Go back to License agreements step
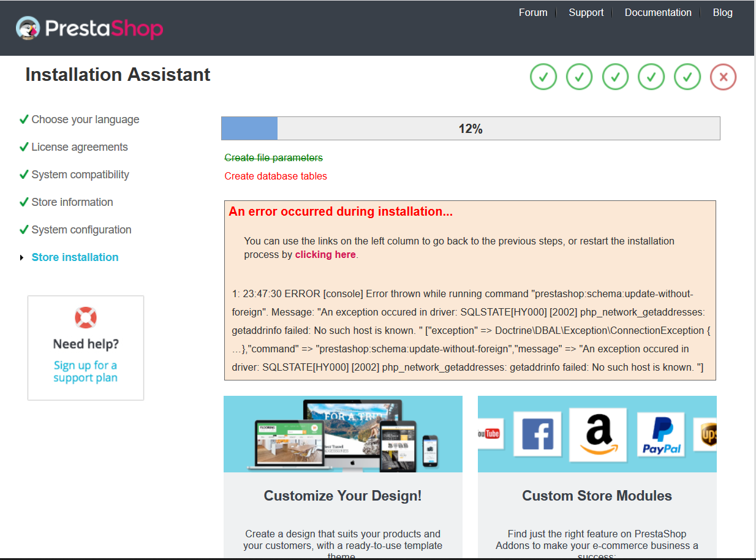The image size is (756, 560). (80, 147)
